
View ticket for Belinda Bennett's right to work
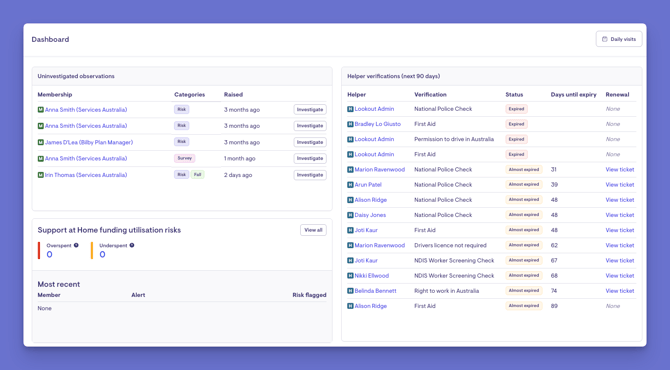click(620, 291)
